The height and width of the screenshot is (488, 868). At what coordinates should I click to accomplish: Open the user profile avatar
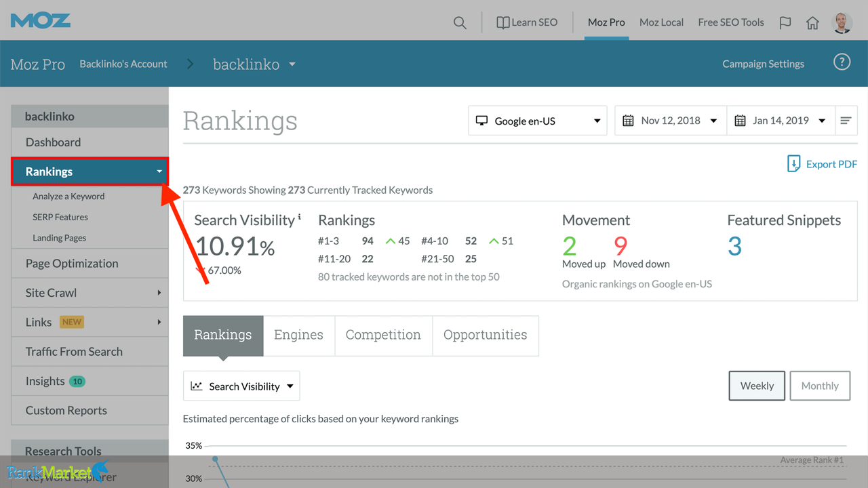[842, 22]
